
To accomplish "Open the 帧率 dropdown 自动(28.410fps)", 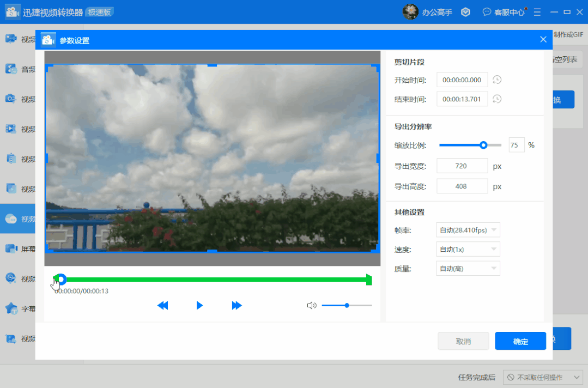I will coord(468,230).
